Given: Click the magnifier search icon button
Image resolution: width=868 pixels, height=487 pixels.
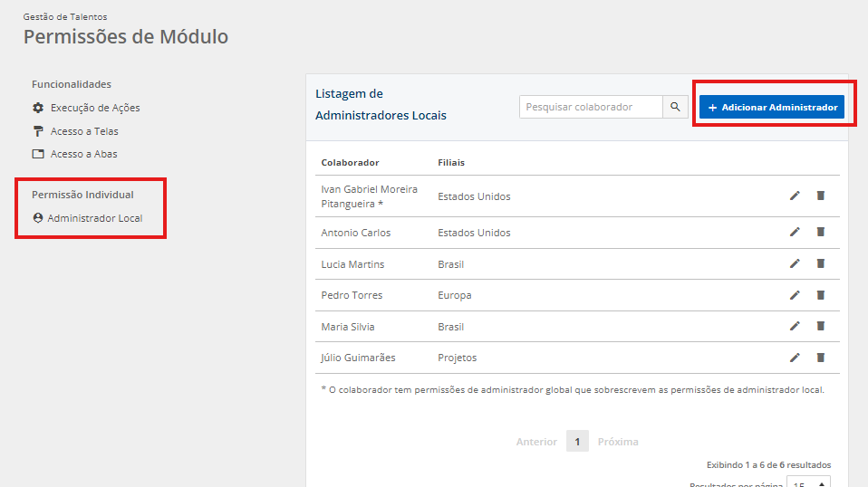Looking at the screenshot, I should [x=675, y=107].
